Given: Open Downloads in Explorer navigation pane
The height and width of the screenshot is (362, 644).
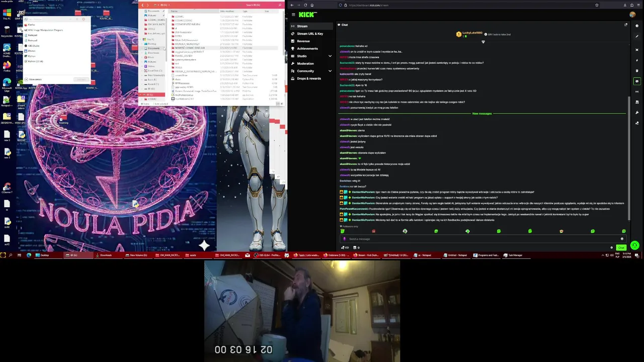Looking at the screenshot, I should coord(153,53).
